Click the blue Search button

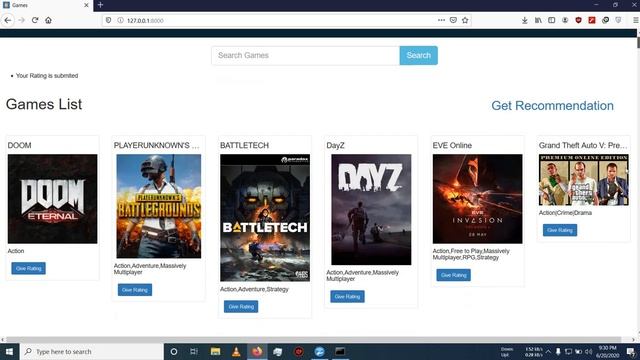(418, 56)
